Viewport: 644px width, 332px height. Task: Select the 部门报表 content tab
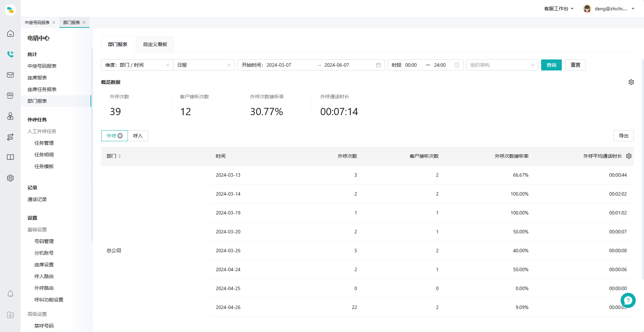tap(118, 44)
